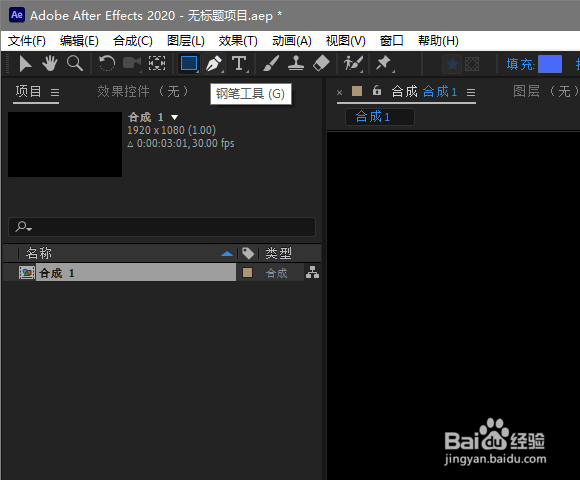
Task: Click the label tag column header icon
Action: pos(248,253)
